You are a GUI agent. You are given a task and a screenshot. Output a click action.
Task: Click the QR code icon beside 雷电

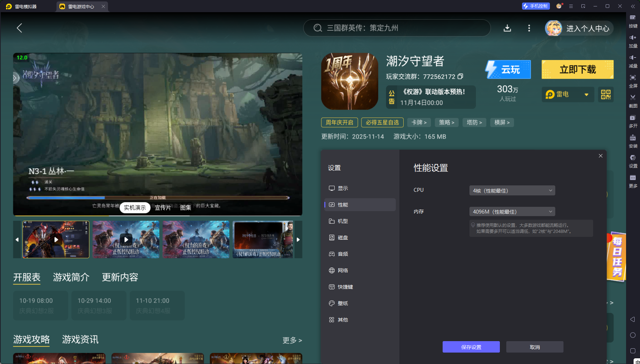tap(606, 95)
